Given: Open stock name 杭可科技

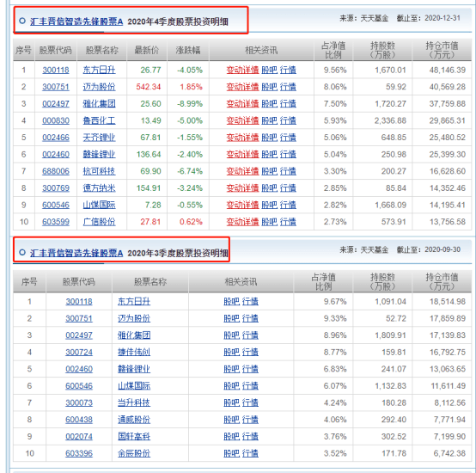Looking at the screenshot, I should [100, 171].
